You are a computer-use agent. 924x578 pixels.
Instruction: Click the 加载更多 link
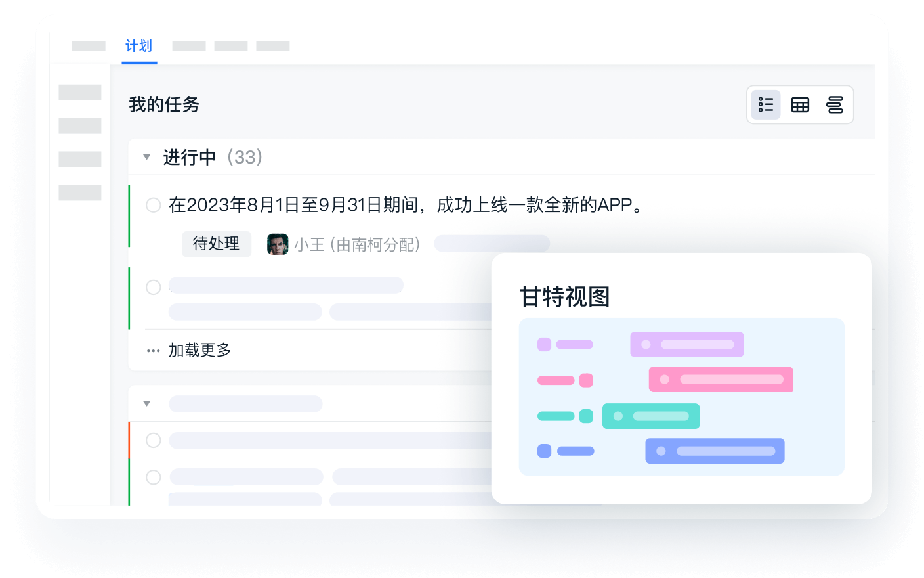199,350
